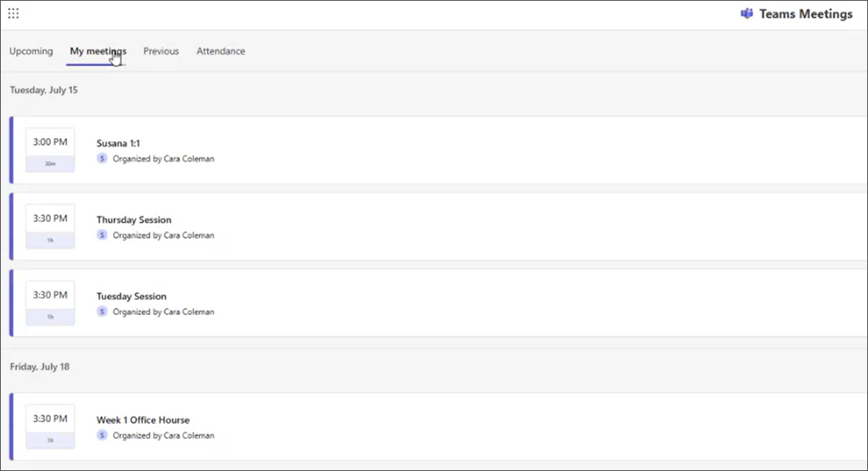
Task: Click the avatar beside Thursday Session organizer
Action: pyautogui.click(x=102, y=235)
